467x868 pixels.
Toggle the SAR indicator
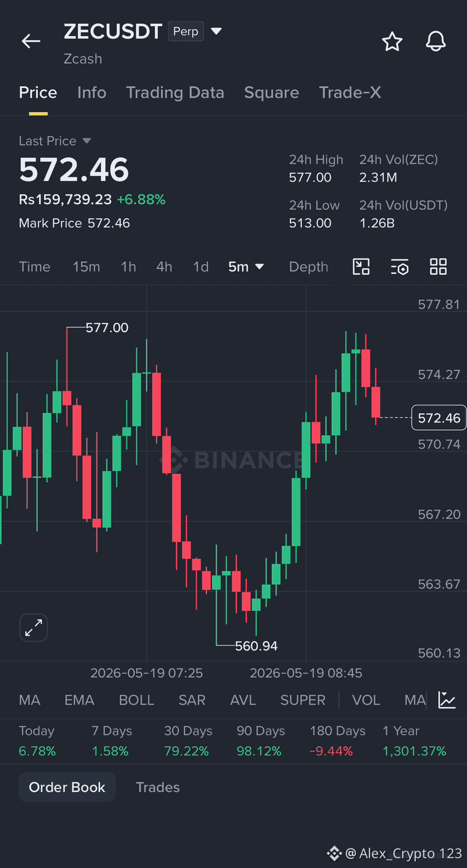[x=192, y=700]
